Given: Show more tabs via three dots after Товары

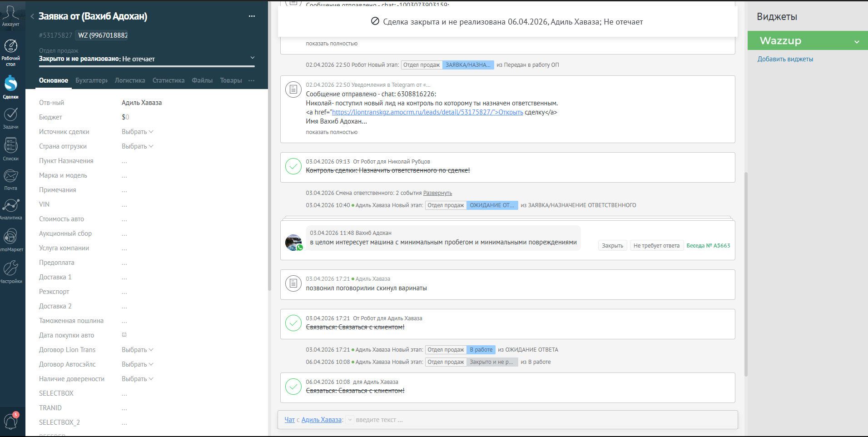Looking at the screenshot, I should 252,80.
